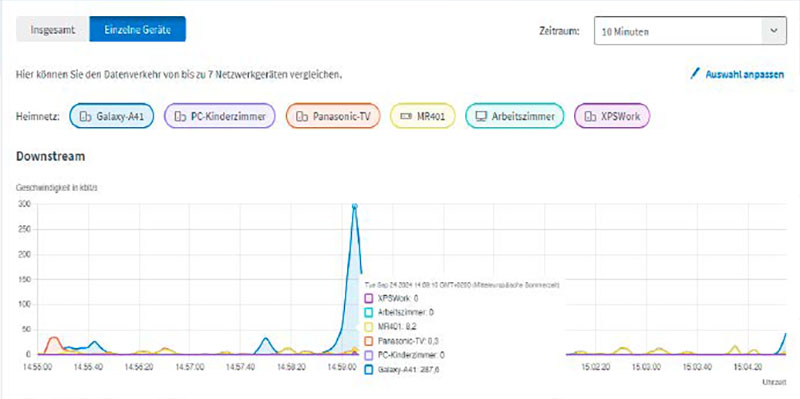
Task: Click the Arbeitszimmer monitor icon
Action: click(x=481, y=116)
